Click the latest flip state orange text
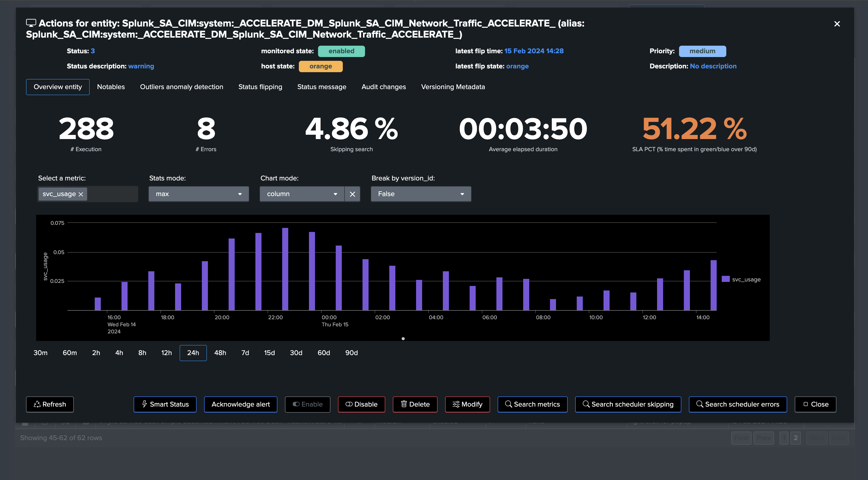 [x=517, y=66]
